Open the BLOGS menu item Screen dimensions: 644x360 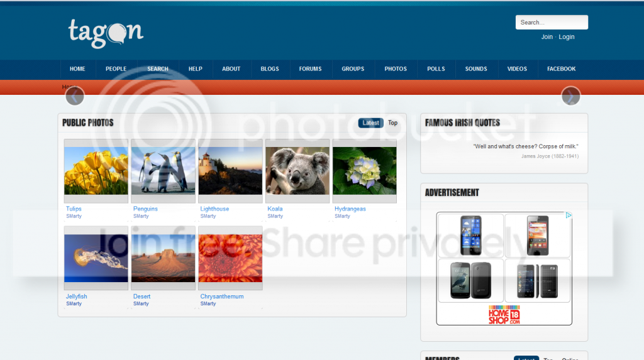coord(270,69)
